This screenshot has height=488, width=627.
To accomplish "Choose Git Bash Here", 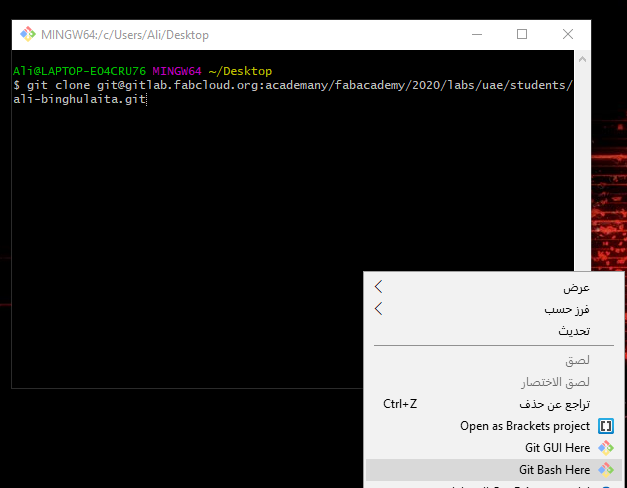I will (554, 469).
